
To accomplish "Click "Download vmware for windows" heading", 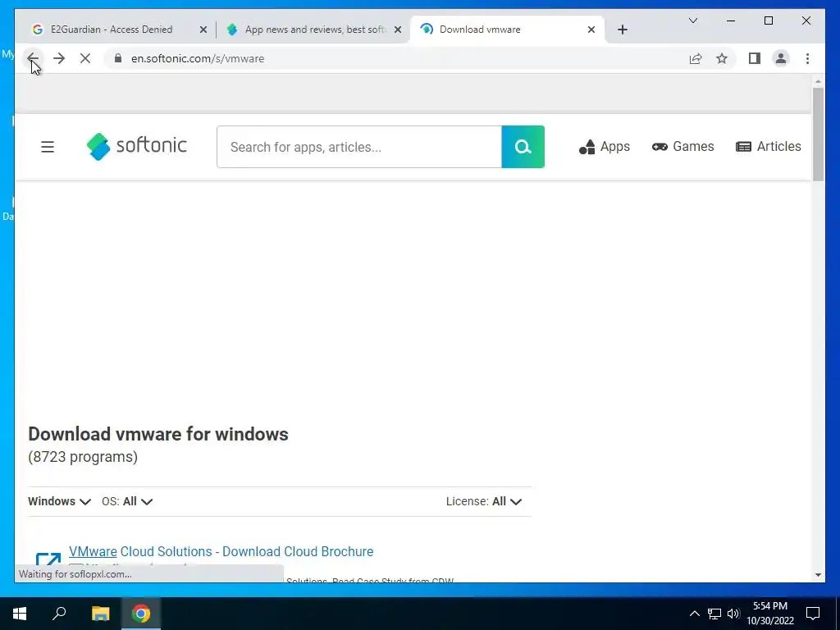I will pyautogui.click(x=158, y=434).
